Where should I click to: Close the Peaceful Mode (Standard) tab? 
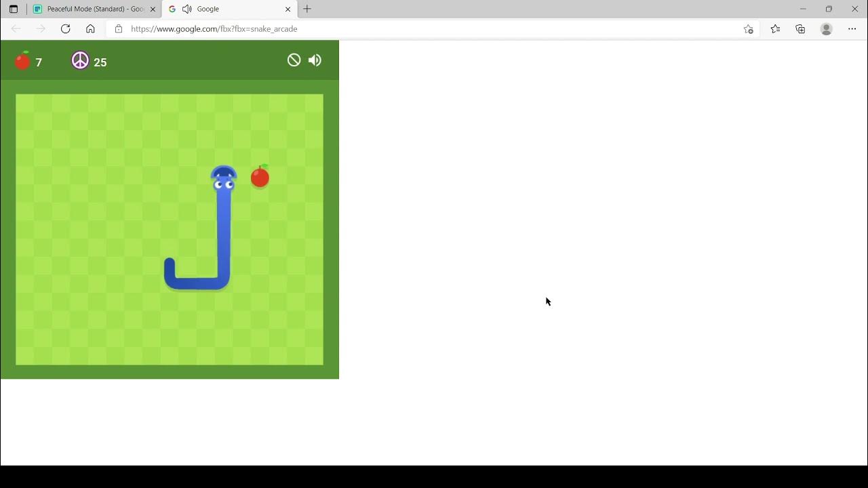coord(153,9)
